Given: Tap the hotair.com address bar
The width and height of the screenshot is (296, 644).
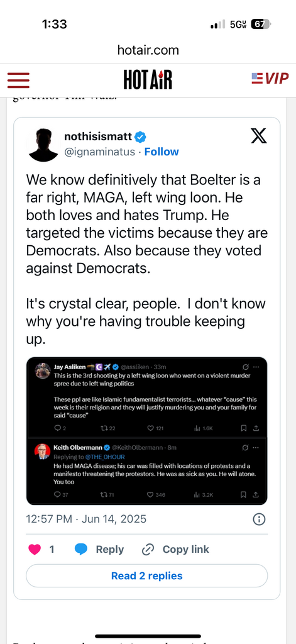Looking at the screenshot, I should pyautogui.click(x=148, y=50).
